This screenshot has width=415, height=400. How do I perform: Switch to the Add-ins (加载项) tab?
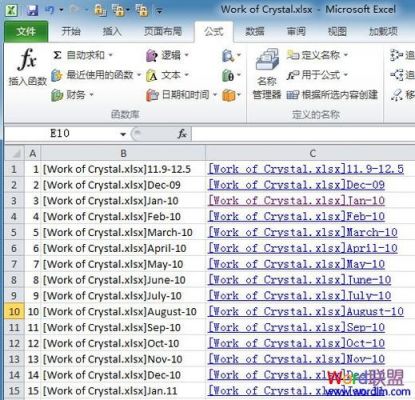(383, 32)
